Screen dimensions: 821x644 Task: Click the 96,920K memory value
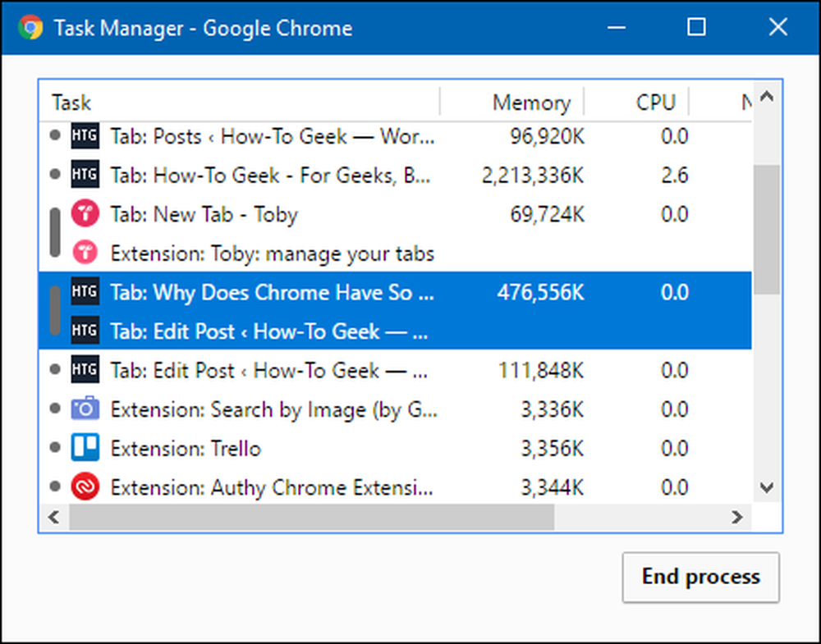(547, 136)
